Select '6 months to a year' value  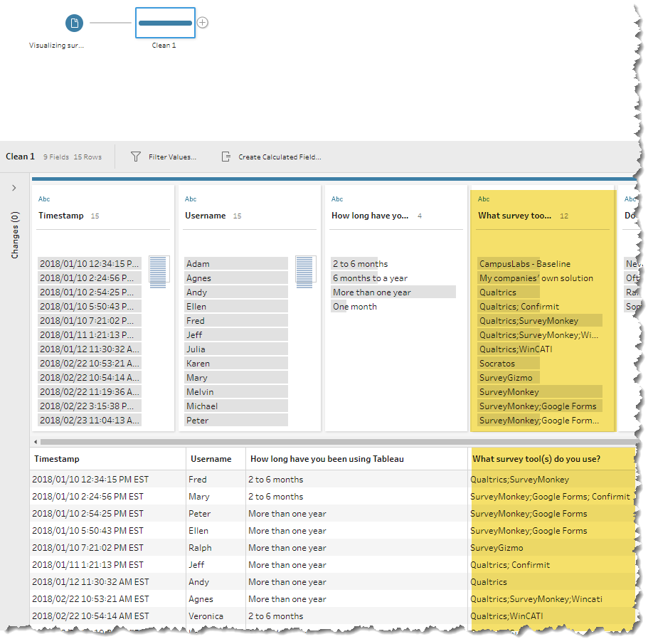(370, 278)
